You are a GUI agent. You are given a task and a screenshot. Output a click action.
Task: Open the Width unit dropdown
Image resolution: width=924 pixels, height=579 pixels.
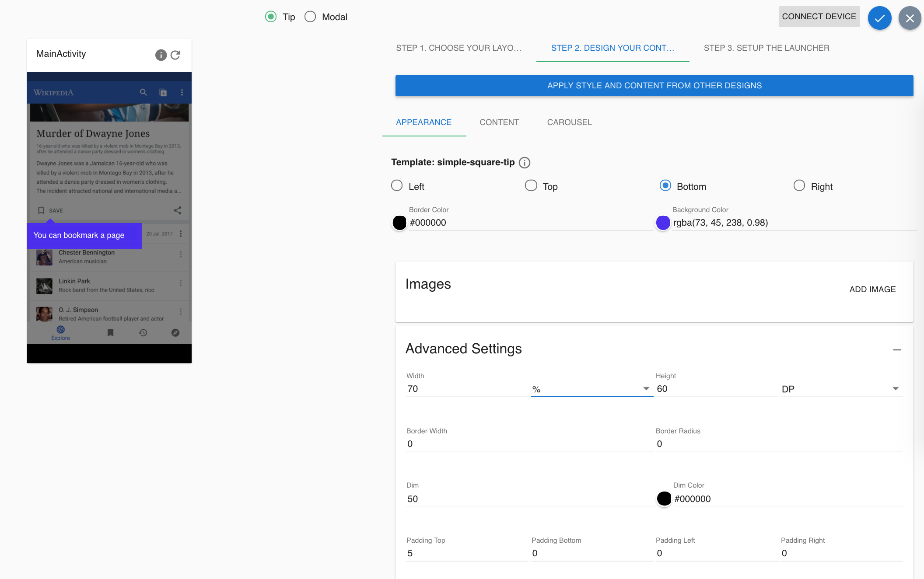(645, 389)
